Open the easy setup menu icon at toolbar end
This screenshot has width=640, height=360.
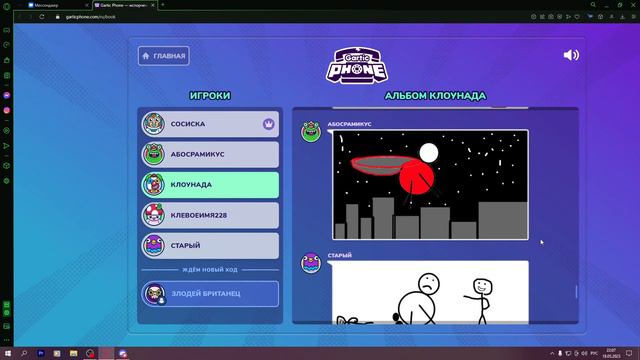pyautogui.click(x=634, y=17)
